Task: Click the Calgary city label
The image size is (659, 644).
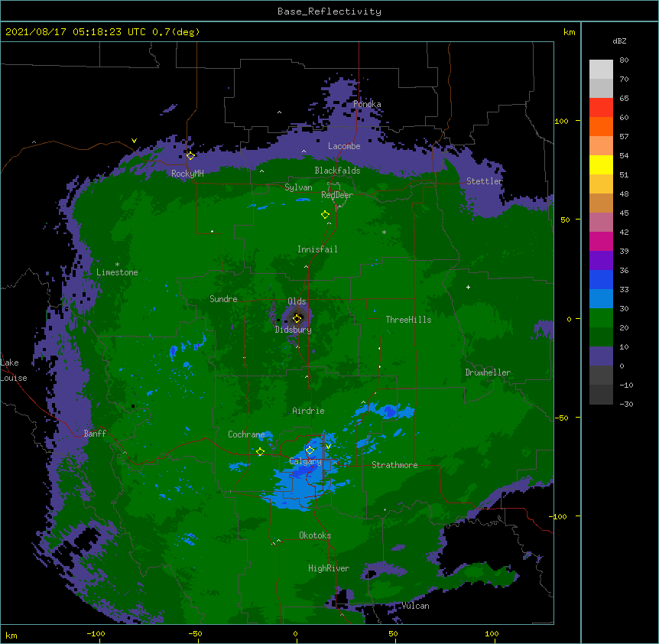Action: pyautogui.click(x=306, y=461)
